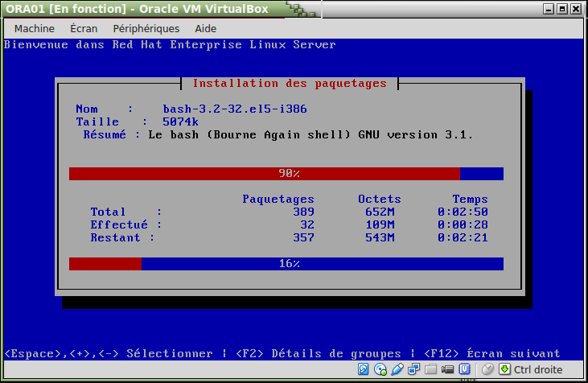The image size is (588, 383).
Task: Click the shared folders status icon
Action: click(x=431, y=369)
